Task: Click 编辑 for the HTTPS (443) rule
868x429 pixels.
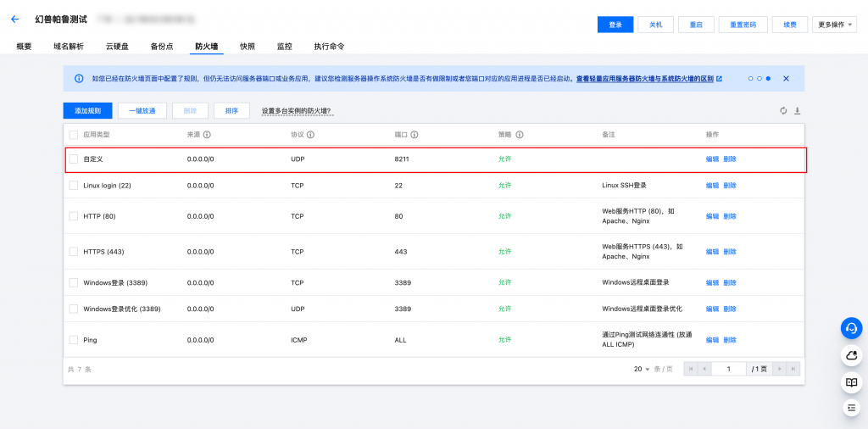Action: (x=712, y=252)
